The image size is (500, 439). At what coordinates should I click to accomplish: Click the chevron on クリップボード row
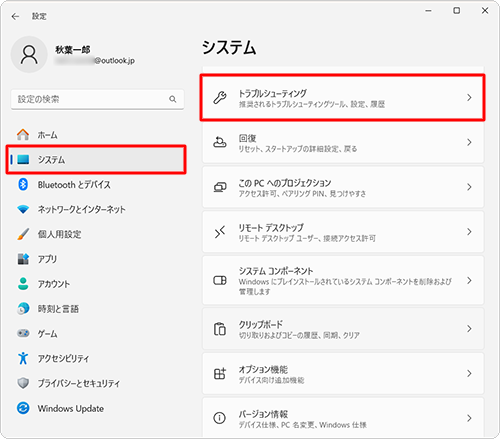click(469, 329)
